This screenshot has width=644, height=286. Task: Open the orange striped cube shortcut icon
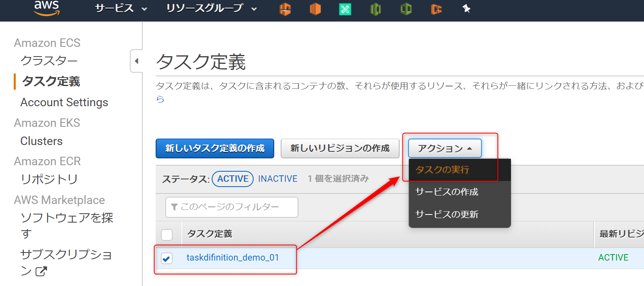pos(315,9)
